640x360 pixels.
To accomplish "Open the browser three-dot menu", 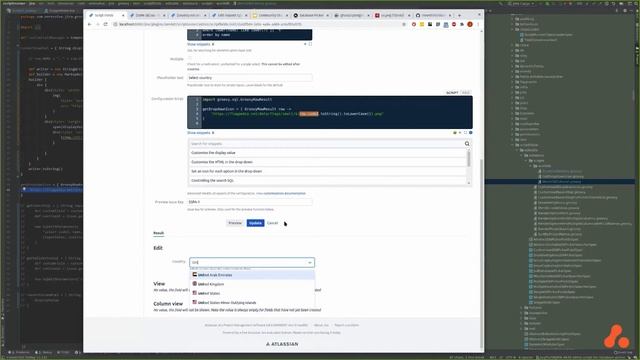I will click(478, 24).
